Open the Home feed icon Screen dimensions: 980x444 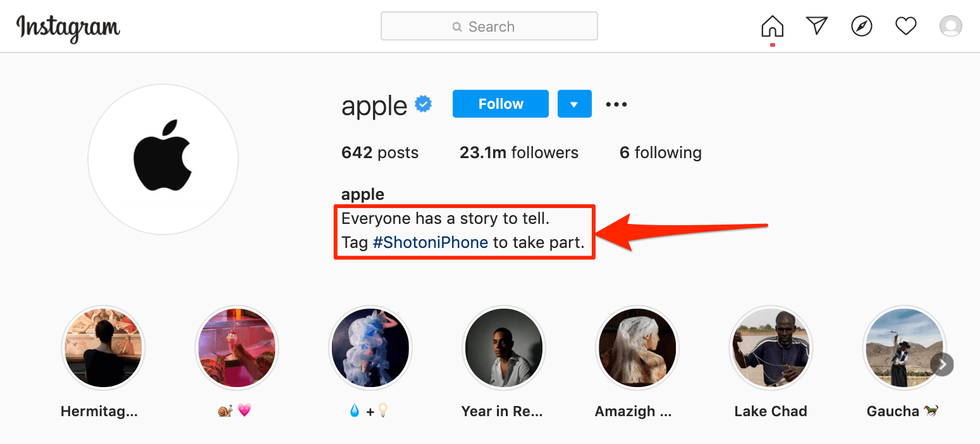point(771,26)
